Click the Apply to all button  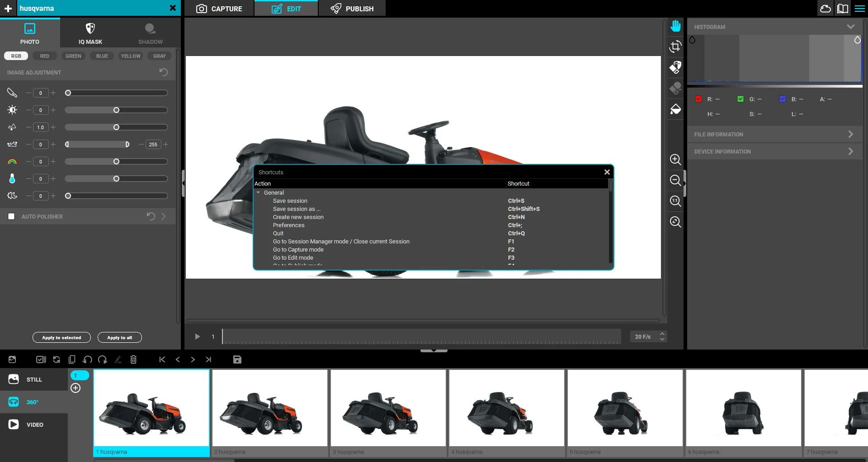click(119, 337)
